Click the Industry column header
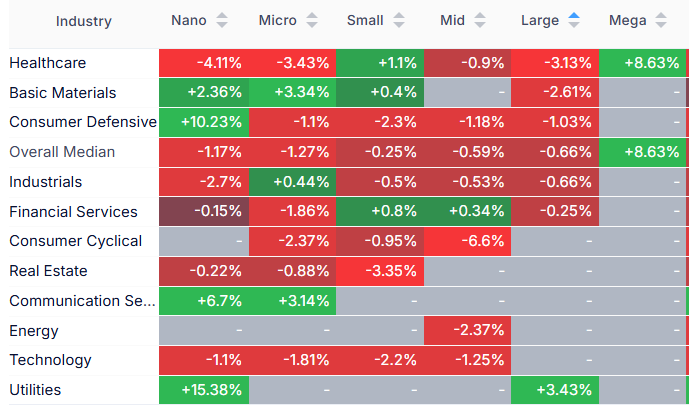This screenshot has width=689, height=413. click(84, 21)
